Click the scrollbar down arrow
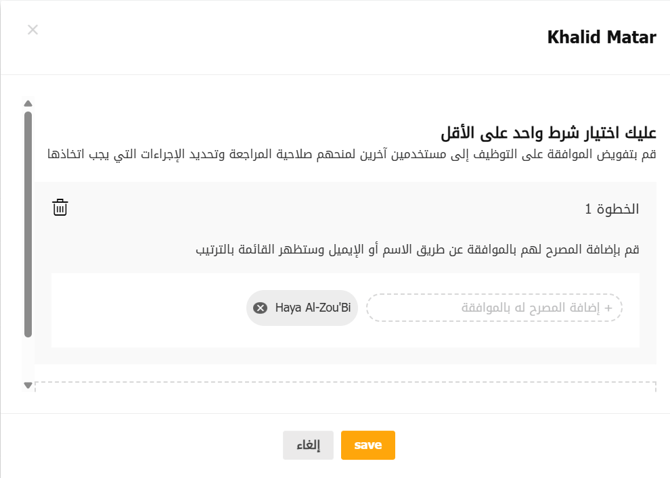 (28, 385)
